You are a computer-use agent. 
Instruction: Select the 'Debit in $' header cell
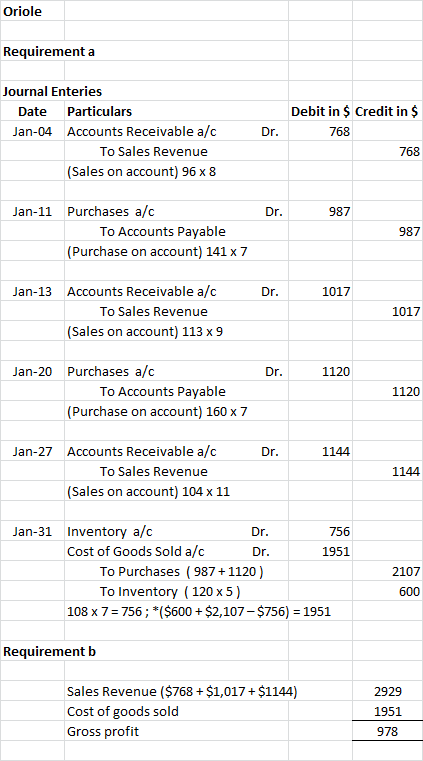click(320, 111)
